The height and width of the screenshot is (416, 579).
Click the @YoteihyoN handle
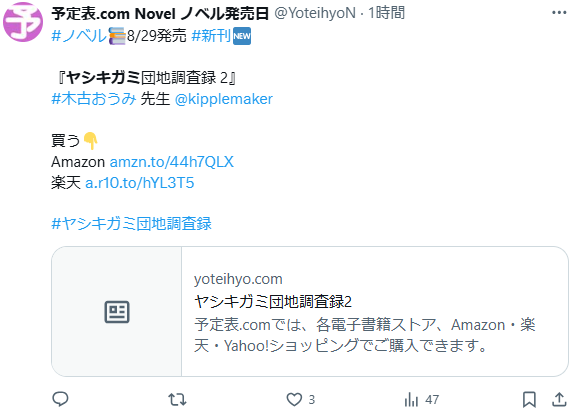pos(315,13)
